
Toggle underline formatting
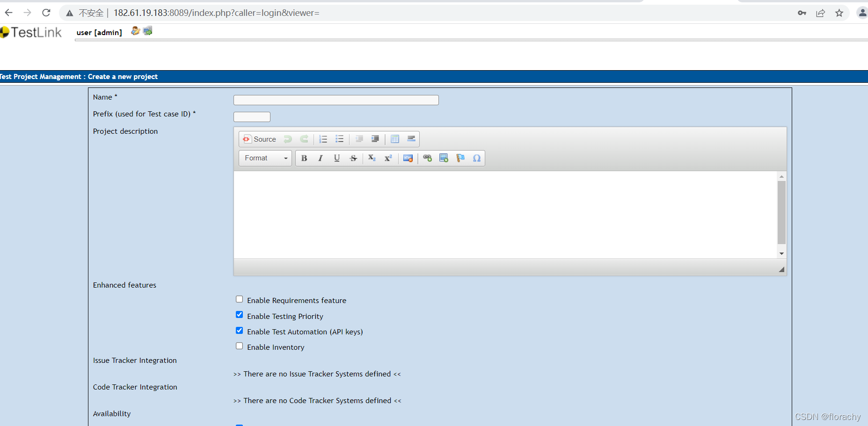(337, 159)
